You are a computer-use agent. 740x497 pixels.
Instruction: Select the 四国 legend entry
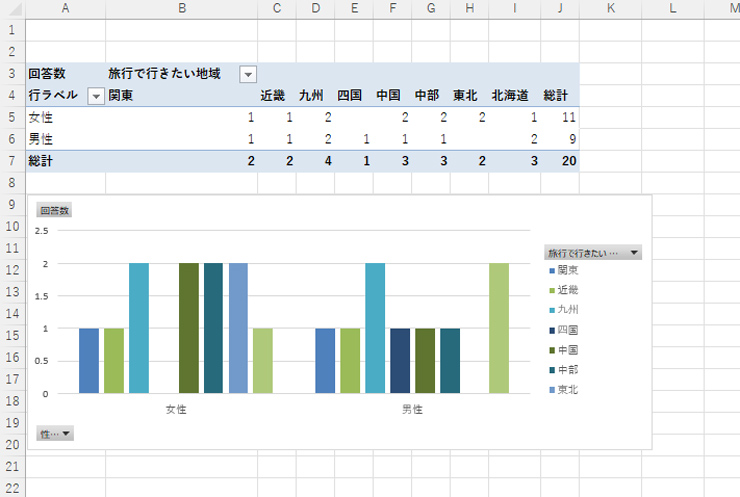(x=567, y=330)
